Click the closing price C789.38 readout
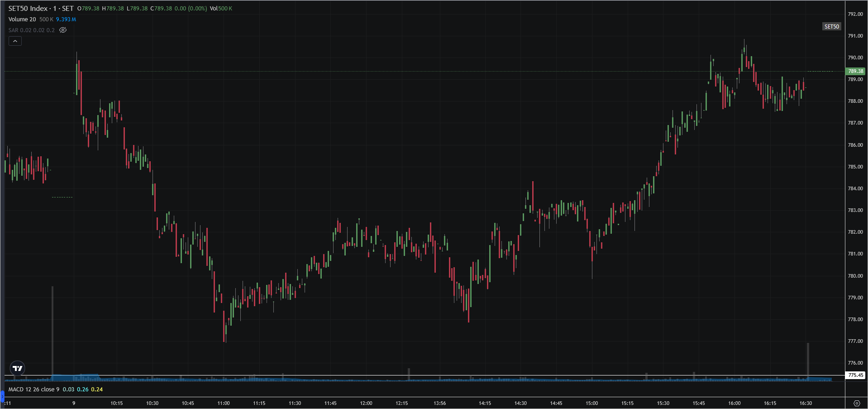Image resolution: width=868 pixels, height=409 pixels. [x=161, y=9]
